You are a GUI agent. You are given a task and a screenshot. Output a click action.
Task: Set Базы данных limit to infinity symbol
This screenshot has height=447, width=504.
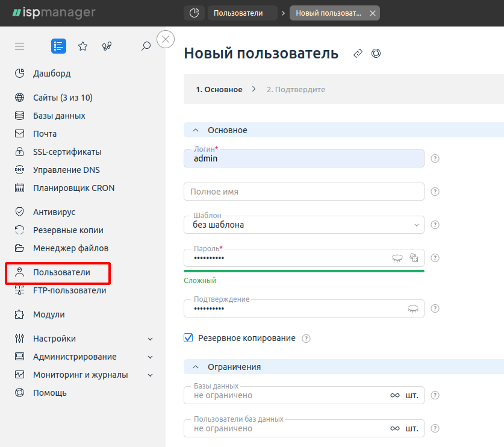pos(395,395)
